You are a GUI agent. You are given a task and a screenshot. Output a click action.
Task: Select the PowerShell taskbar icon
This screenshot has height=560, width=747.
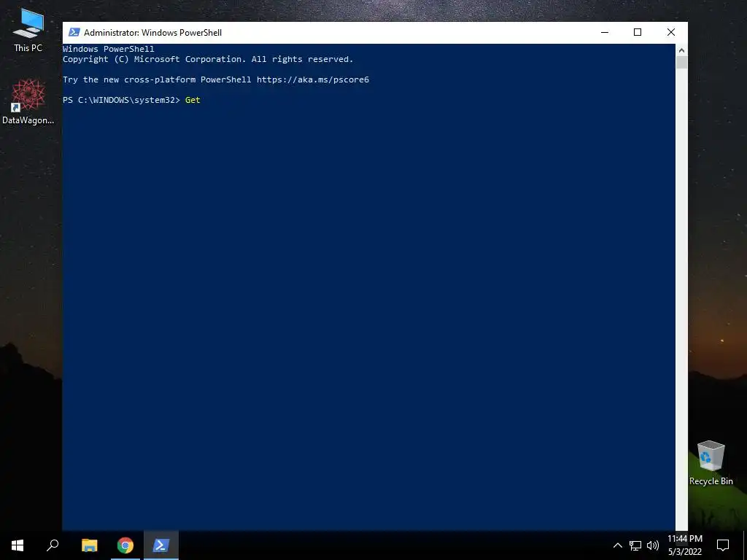(x=161, y=545)
